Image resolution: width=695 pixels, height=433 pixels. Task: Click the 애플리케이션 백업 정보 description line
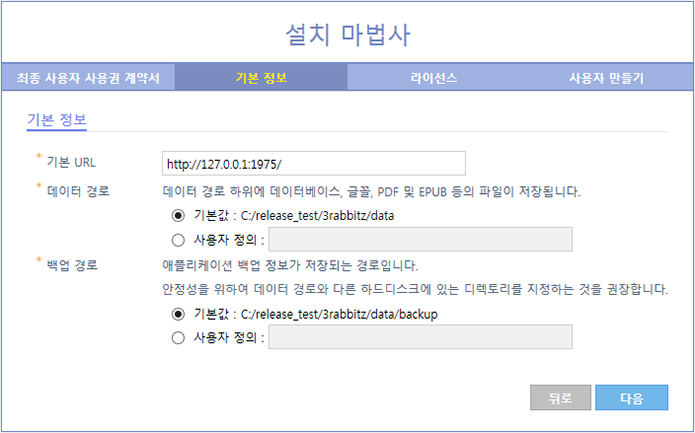pyautogui.click(x=290, y=266)
